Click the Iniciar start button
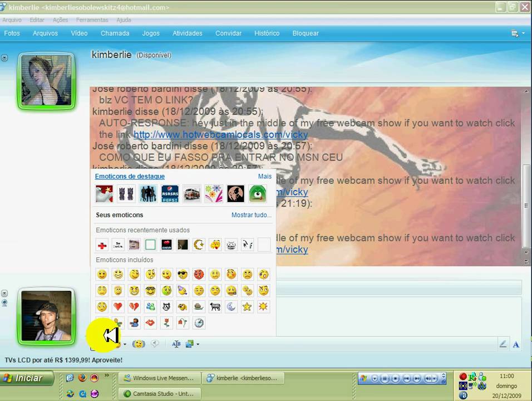 (27, 378)
